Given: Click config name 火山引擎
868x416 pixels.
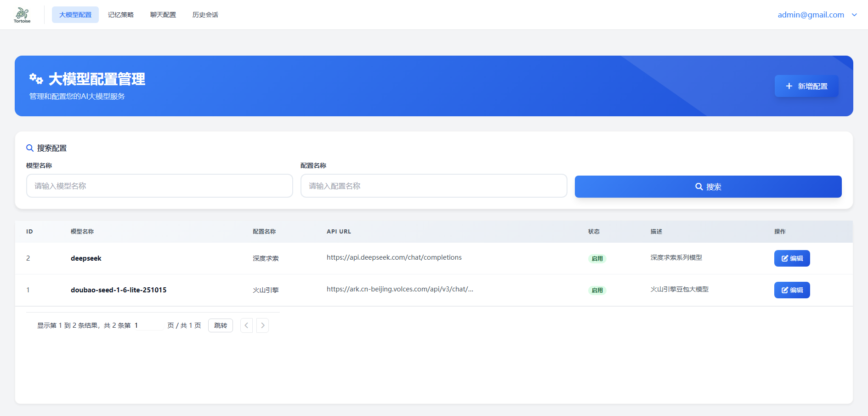Looking at the screenshot, I should (x=266, y=290).
